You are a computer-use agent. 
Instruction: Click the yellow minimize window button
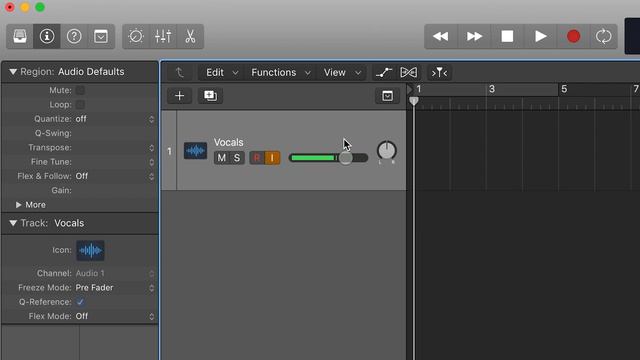25,7
